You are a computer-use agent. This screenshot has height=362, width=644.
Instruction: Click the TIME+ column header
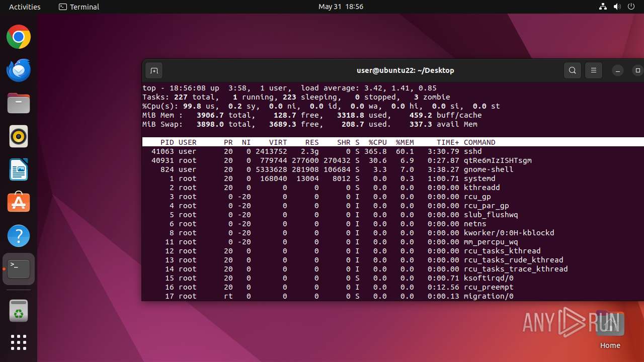point(448,142)
